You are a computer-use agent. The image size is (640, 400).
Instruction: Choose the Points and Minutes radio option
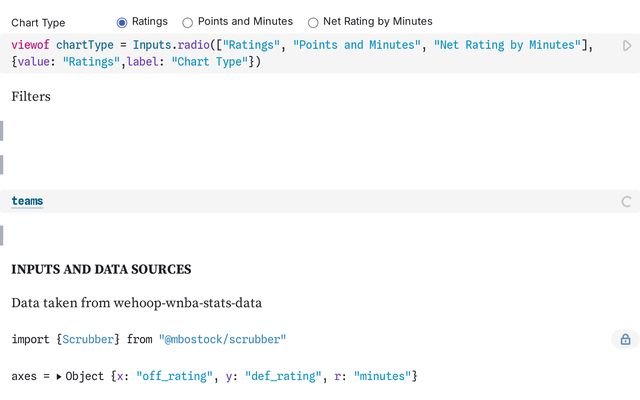[x=187, y=22]
